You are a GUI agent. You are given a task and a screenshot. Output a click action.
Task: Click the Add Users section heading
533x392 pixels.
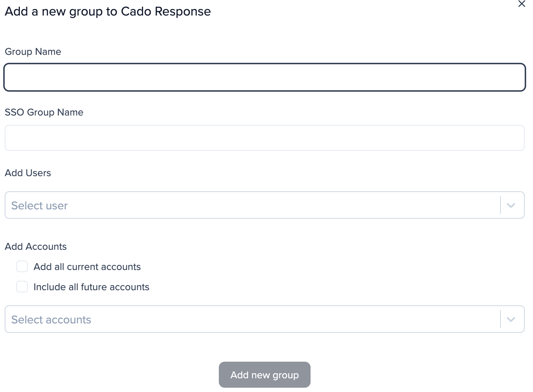[x=28, y=173]
